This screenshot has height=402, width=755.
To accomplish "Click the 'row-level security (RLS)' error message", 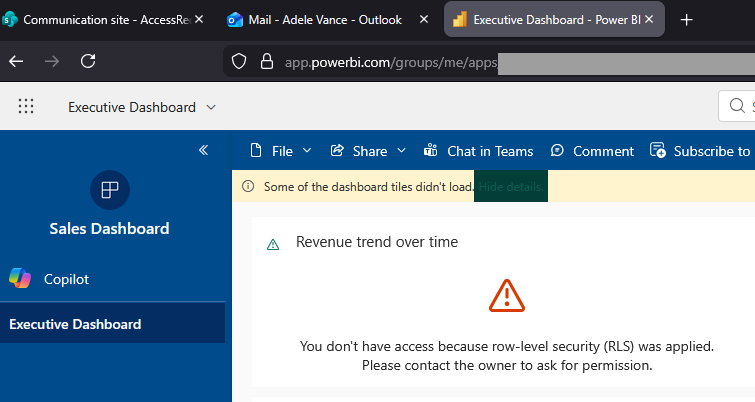I will (x=507, y=346).
